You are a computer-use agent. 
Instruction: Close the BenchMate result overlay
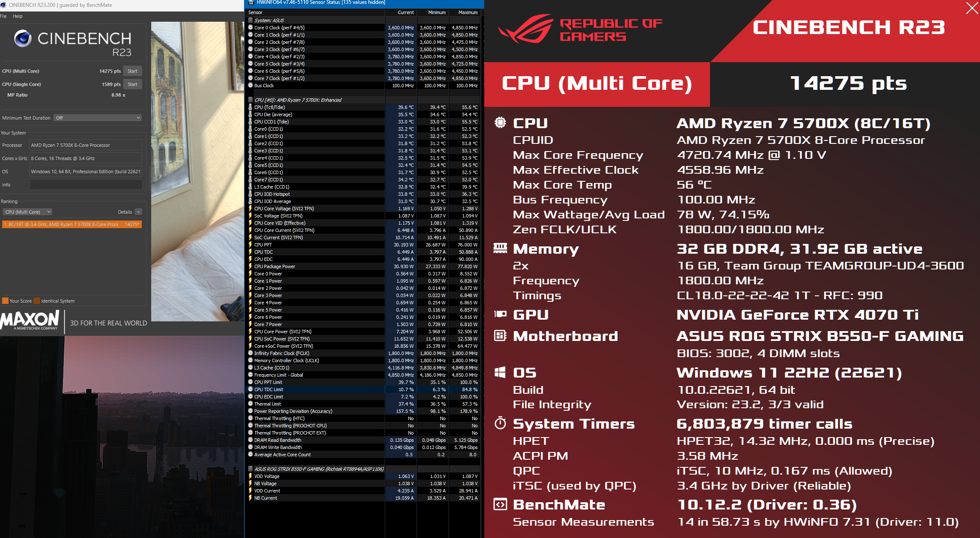coord(972,8)
